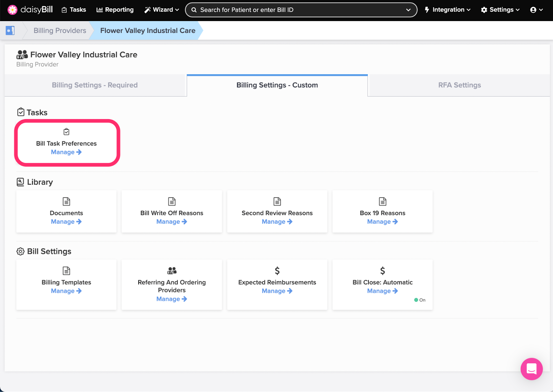The width and height of the screenshot is (553, 392).
Task: Click the Bill Close Automatic On indicator
Action: tap(420, 300)
